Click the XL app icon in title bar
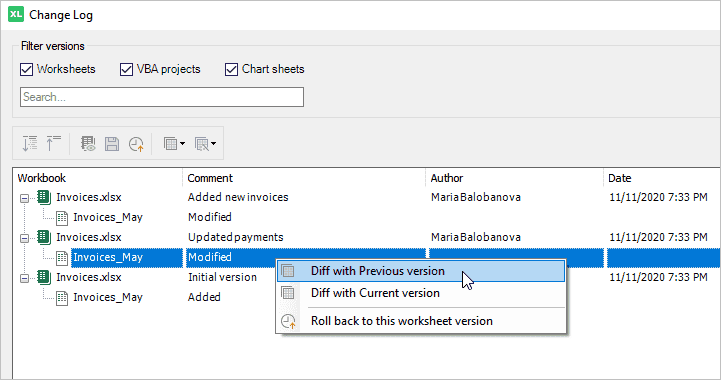 click(16, 14)
